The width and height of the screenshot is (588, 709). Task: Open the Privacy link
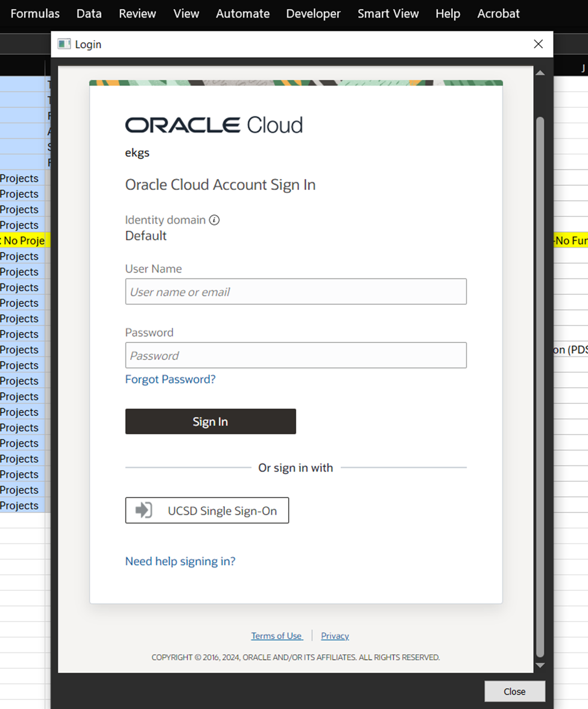tap(335, 636)
